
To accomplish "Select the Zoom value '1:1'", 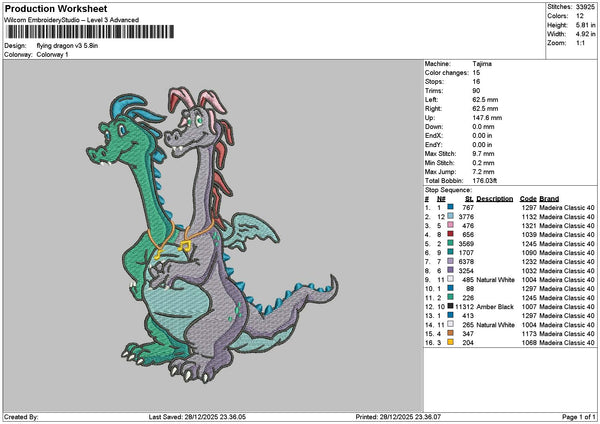I will tap(580, 43).
